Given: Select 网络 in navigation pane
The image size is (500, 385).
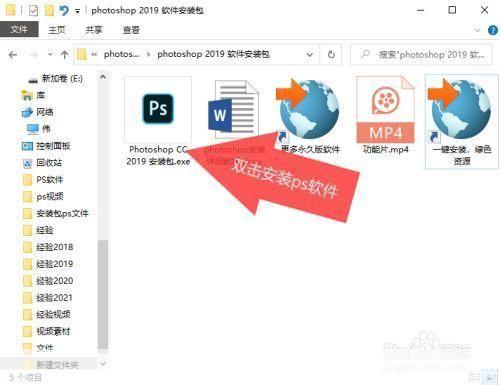Looking at the screenshot, I should click(37, 112).
